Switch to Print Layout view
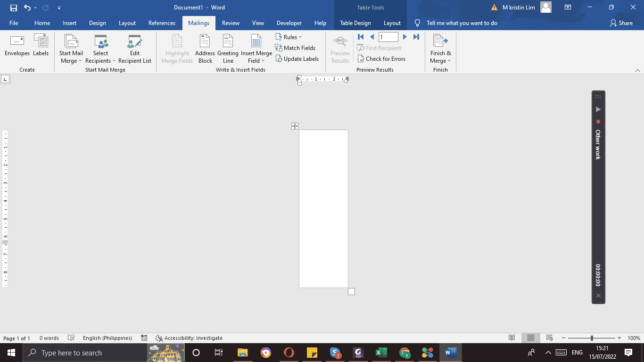The image size is (644, 362). 531,338
